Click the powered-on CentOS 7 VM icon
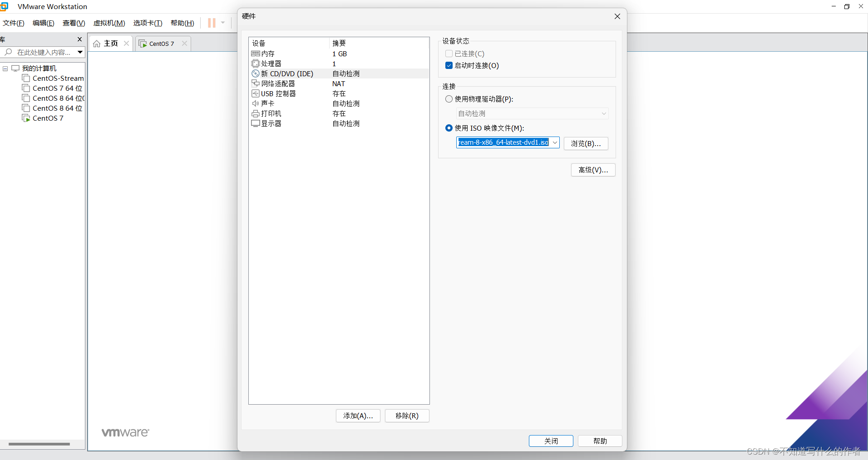Image resolution: width=868 pixels, height=460 pixels. point(26,118)
